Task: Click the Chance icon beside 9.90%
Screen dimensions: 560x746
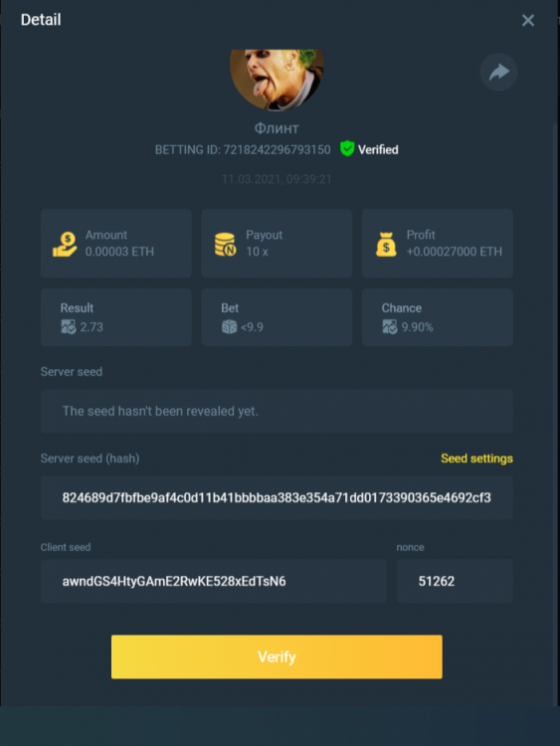Action: click(x=390, y=327)
